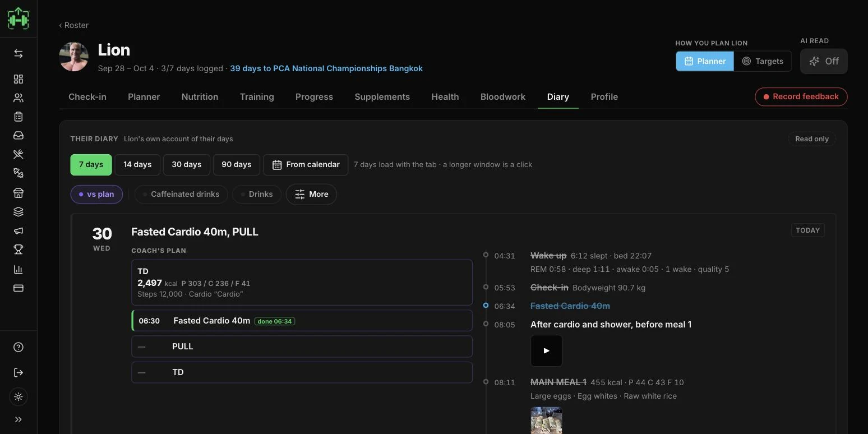This screenshot has width=868, height=434.
Task: Open the dashboard grid icon in sidebar
Action: click(x=19, y=79)
